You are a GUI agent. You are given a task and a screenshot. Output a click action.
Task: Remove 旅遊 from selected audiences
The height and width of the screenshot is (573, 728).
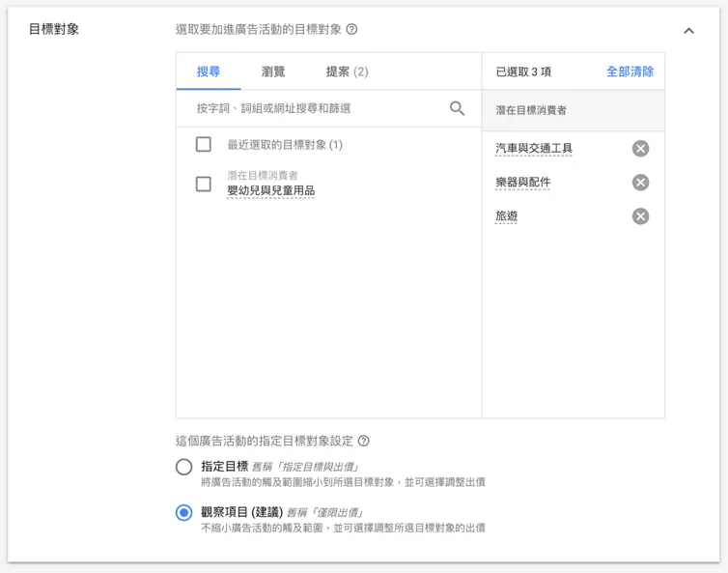[x=640, y=216]
